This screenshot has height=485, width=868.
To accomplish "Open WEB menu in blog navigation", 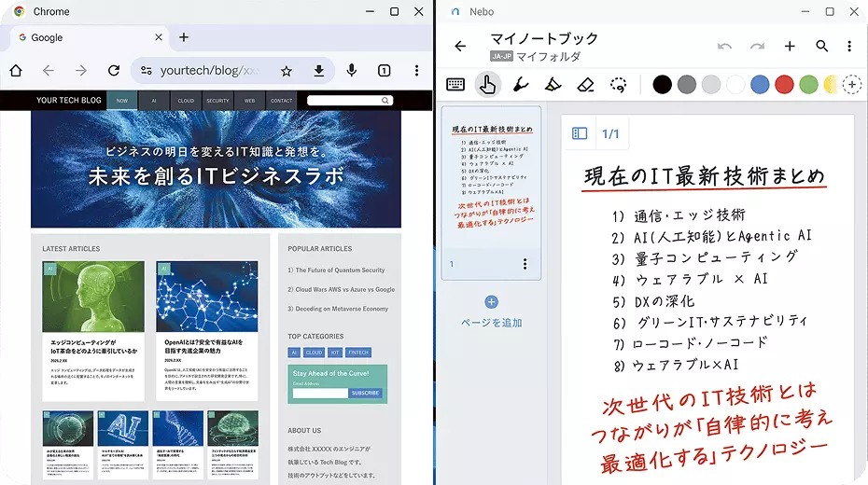I will click(x=249, y=101).
